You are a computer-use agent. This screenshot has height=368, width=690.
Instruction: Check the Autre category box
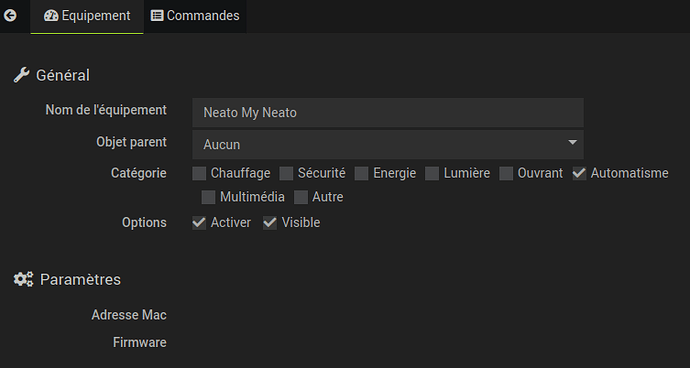coord(301,197)
